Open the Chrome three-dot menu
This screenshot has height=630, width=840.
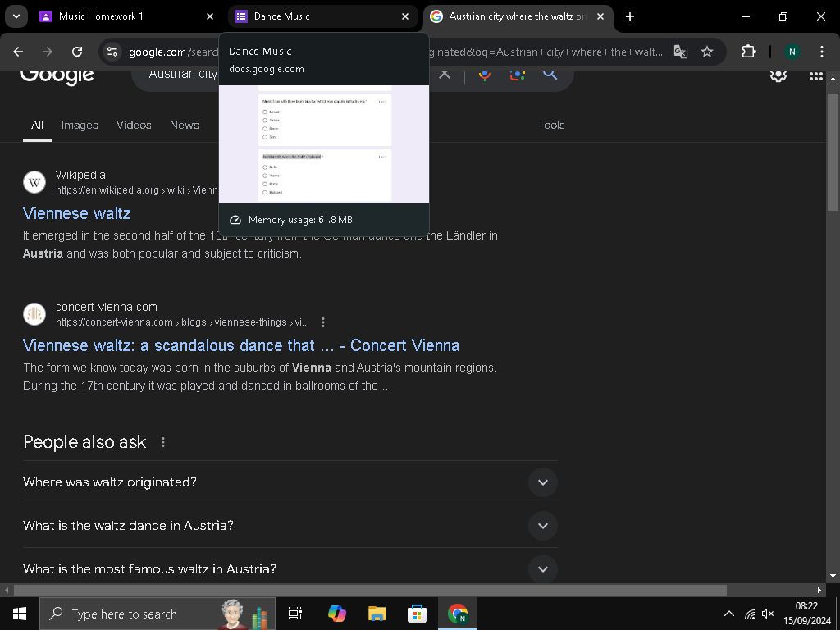pyautogui.click(x=822, y=52)
